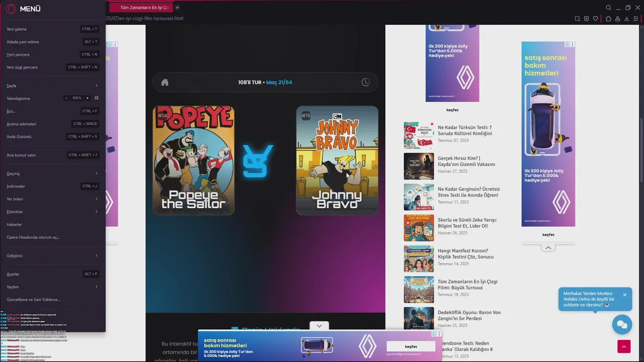
Task: Select Yeni pencere menu item
Action: coord(52,54)
